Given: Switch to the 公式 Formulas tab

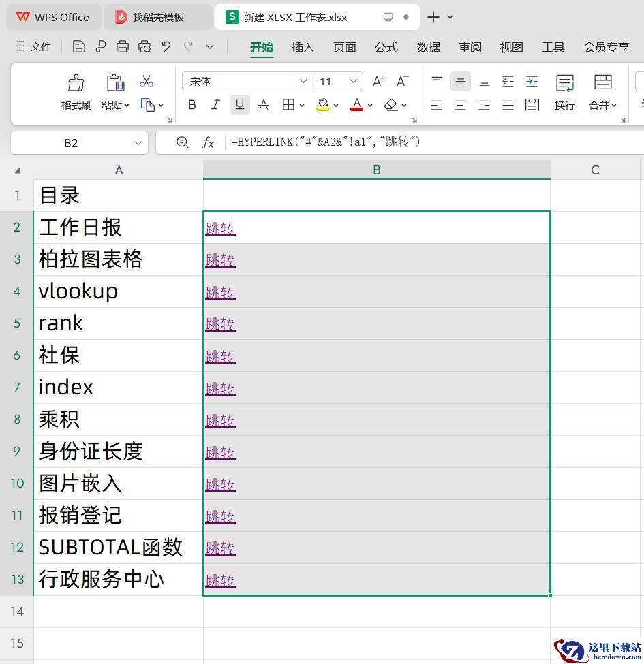Looking at the screenshot, I should [x=386, y=47].
